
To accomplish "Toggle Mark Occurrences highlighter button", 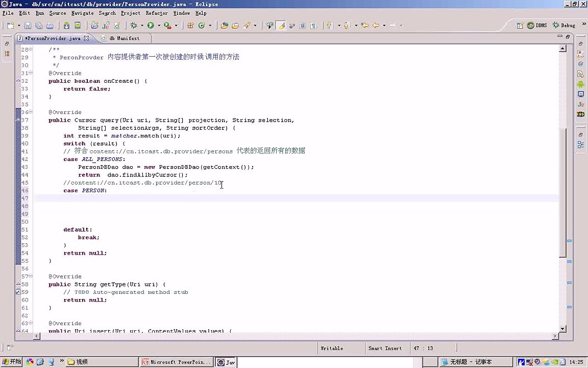I will pyautogui.click(x=281, y=26).
